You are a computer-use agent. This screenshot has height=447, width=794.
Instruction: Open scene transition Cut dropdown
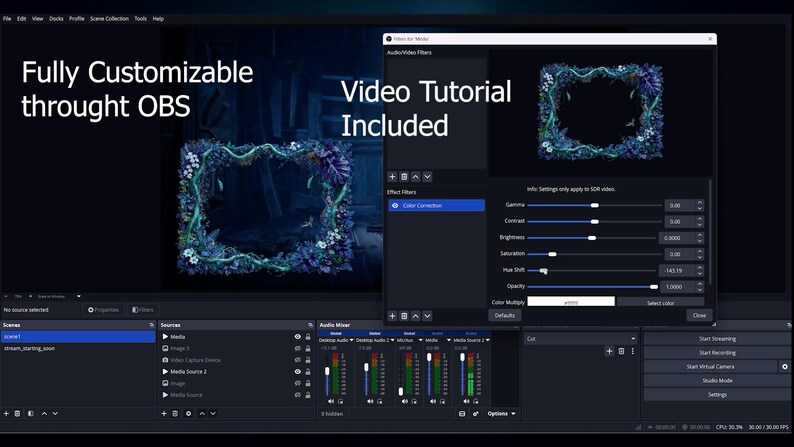[x=581, y=339]
